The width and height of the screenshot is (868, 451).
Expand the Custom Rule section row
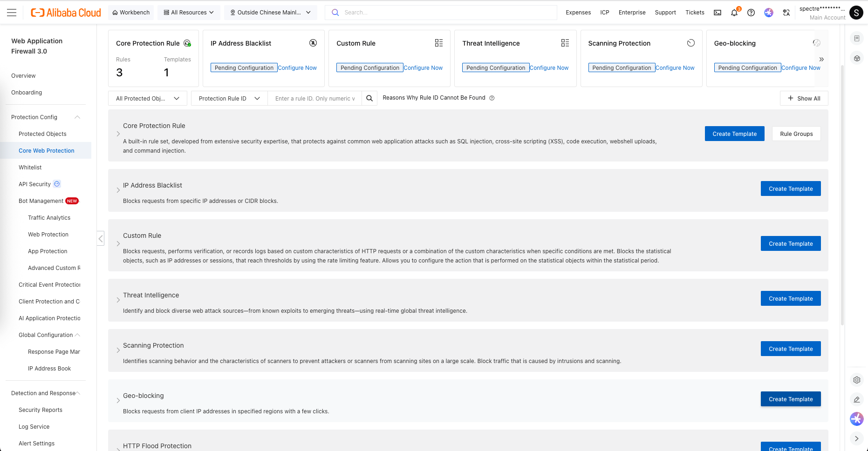coord(118,243)
